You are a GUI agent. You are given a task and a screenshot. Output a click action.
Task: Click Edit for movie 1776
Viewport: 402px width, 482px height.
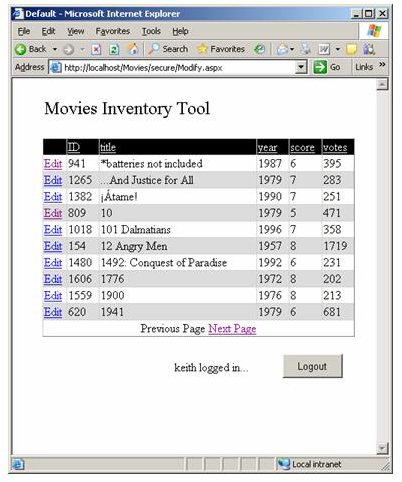53,279
